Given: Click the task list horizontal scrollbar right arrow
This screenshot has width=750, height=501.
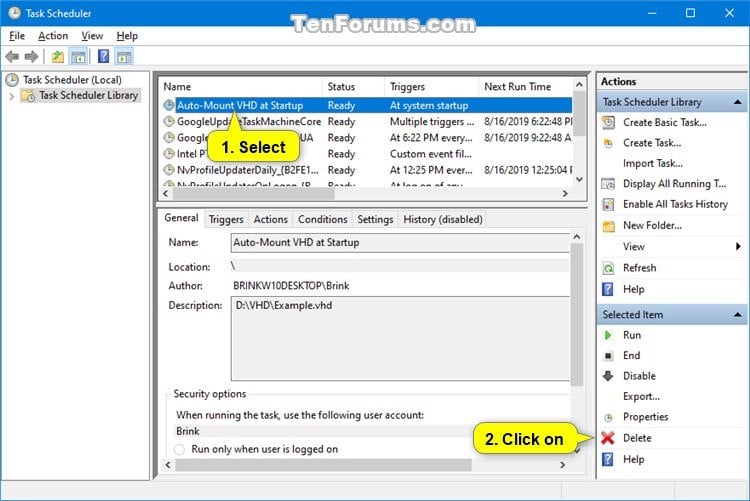Looking at the screenshot, I should coord(565,194).
